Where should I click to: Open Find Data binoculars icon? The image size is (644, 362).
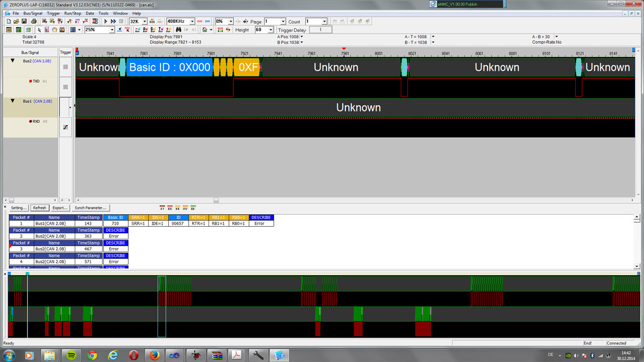(178, 30)
